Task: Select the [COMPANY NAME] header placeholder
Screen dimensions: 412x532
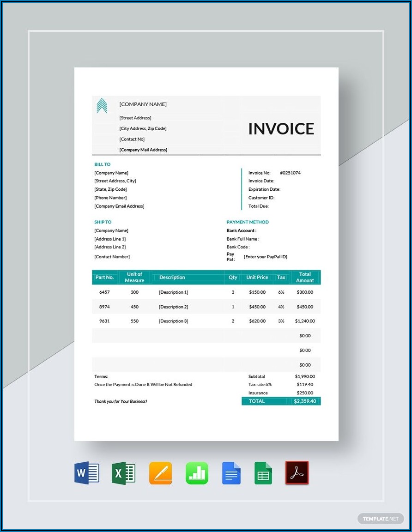Action: click(143, 104)
